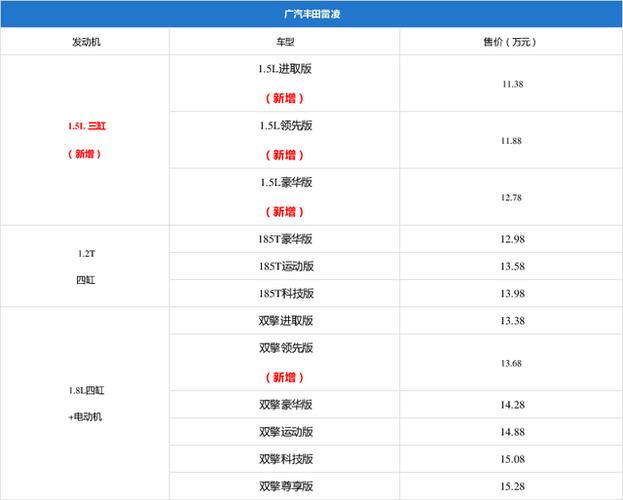
Task: Click the price value 11.38
Action: click(x=513, y=84)
